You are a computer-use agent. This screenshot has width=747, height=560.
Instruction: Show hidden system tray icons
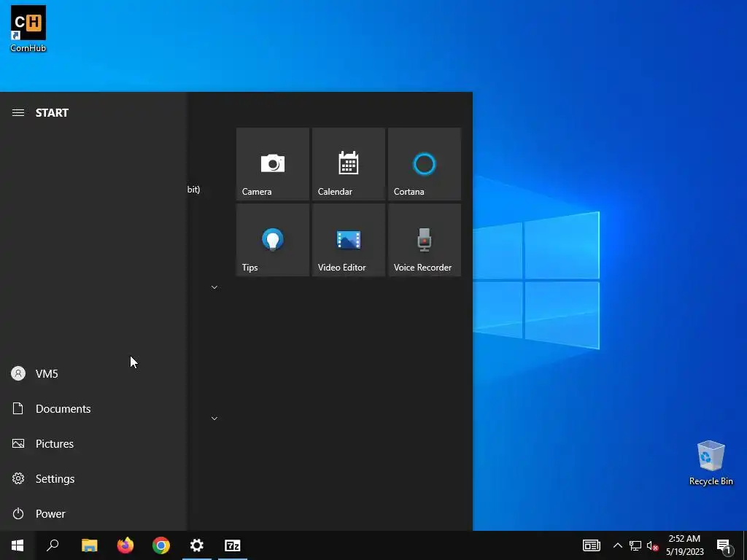617,545
